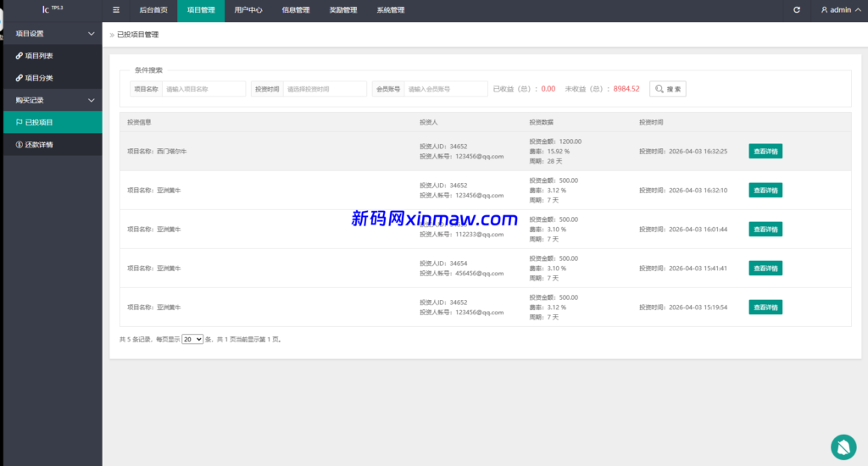
Task: Click the 已收益 total 0.00
Action: [x=548, y=89]
